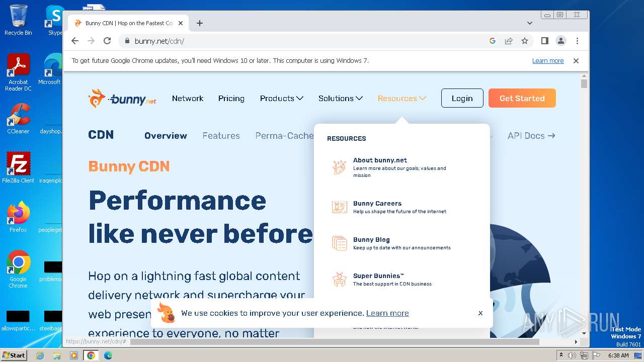Click the browser forward arrow

click(x=91, y=41)
